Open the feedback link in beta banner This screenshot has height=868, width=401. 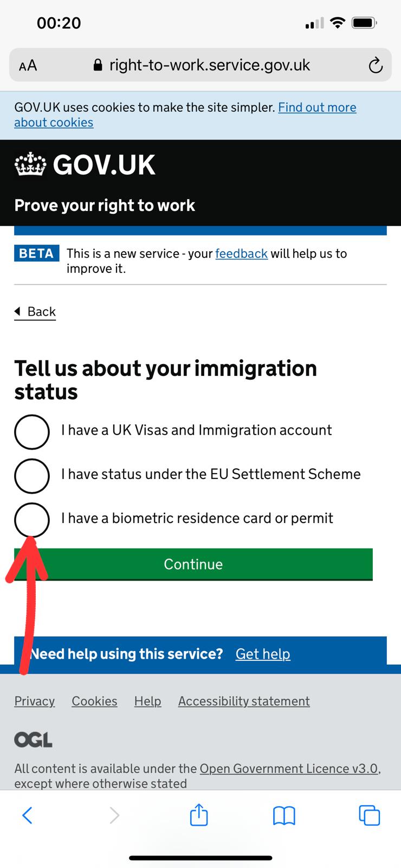pyautogui.click(x=241, y=253)
